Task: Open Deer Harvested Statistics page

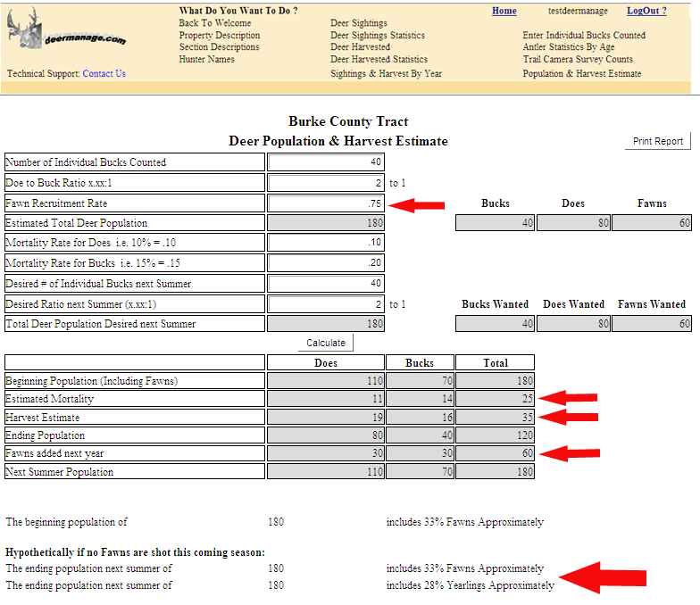Action: point(379,59)
